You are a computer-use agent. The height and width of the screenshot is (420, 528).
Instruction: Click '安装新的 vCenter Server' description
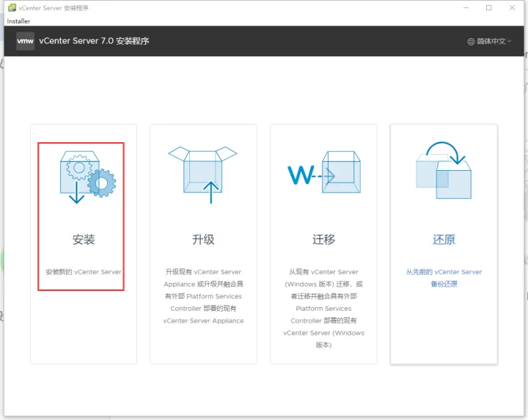click(84, 272)
